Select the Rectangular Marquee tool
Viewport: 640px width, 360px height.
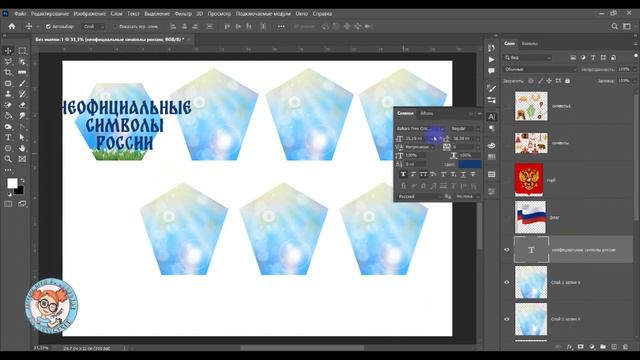click(x=22, y=51)
